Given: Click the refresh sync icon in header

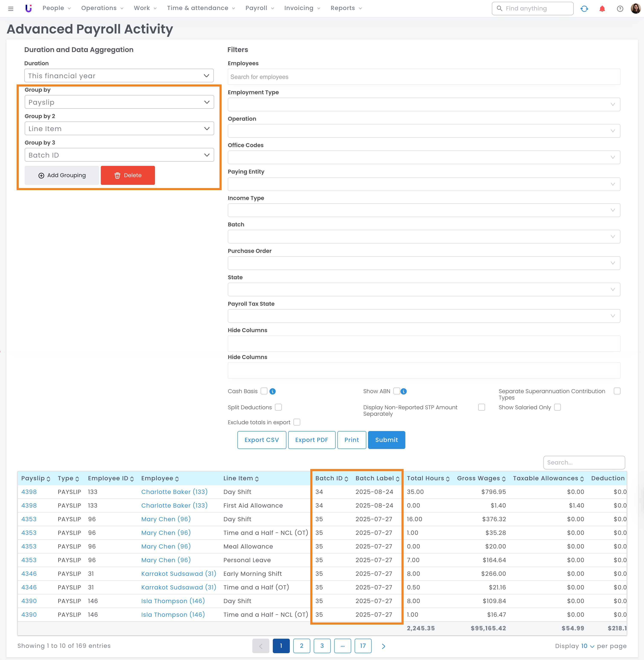Looking at the screenshot, I should coord(584,9).
